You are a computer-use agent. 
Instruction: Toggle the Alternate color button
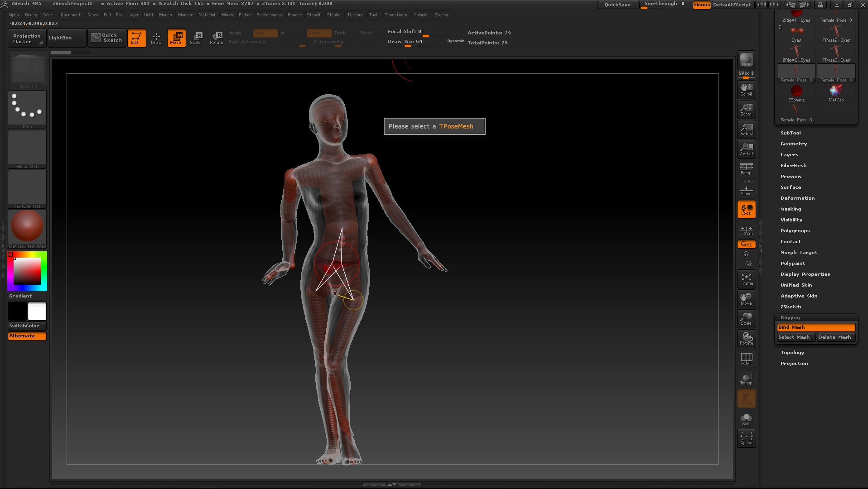(27, 336)
